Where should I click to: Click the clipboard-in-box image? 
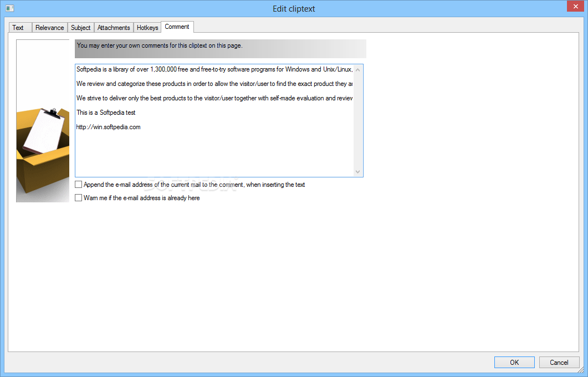[x=43, y=121]
